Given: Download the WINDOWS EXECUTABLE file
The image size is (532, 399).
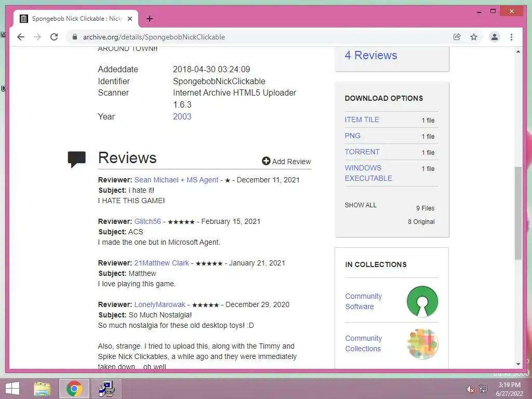Looking at the screenshot, I should click(x=368, y=173).
